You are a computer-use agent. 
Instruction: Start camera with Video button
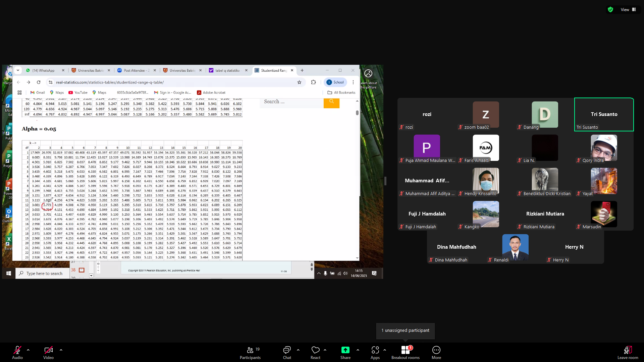pos(48,353)
